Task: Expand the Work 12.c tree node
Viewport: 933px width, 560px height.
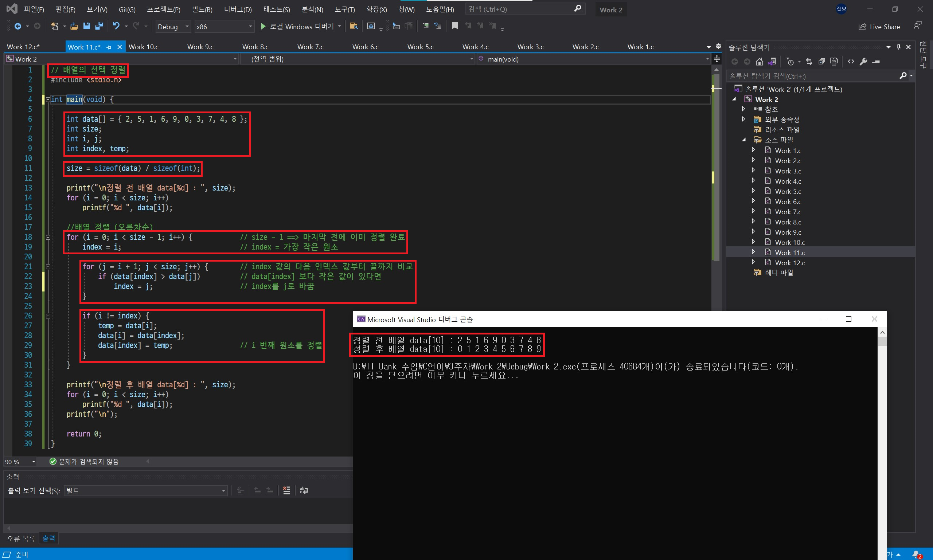Action: click(x=753, y=262)
